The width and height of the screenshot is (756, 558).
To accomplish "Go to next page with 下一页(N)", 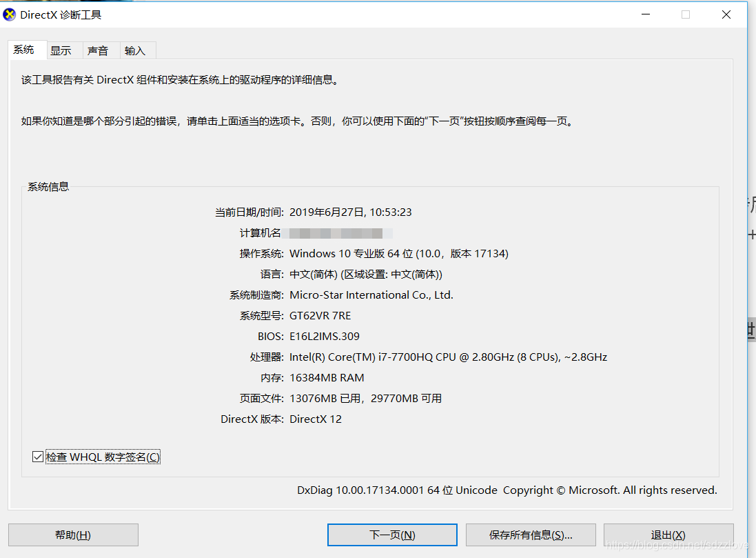I will (392, 535).
